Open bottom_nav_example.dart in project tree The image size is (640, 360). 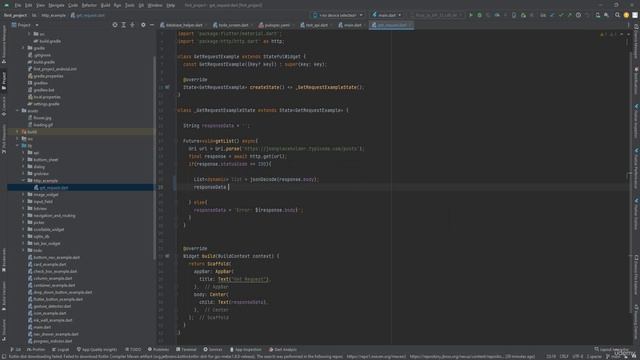click(x=56, y=258)
